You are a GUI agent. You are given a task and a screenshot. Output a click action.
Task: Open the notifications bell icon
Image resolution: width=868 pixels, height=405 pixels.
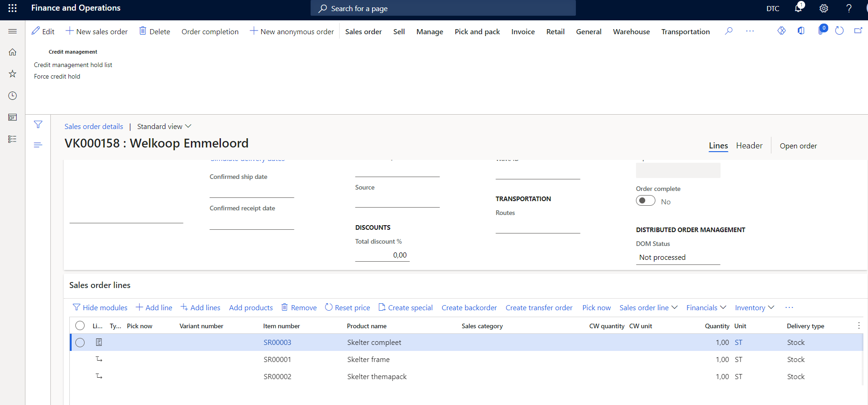point(798,8)
